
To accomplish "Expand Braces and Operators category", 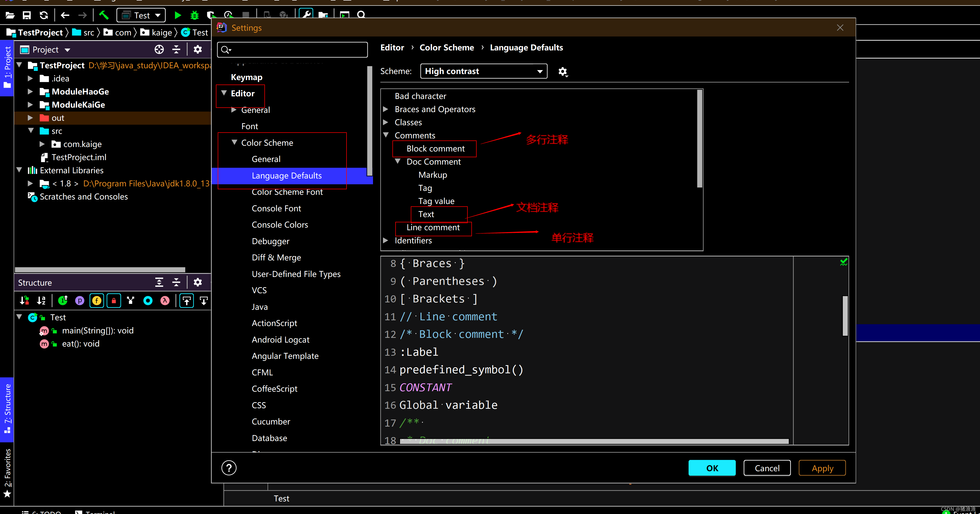I will point(385,109).
